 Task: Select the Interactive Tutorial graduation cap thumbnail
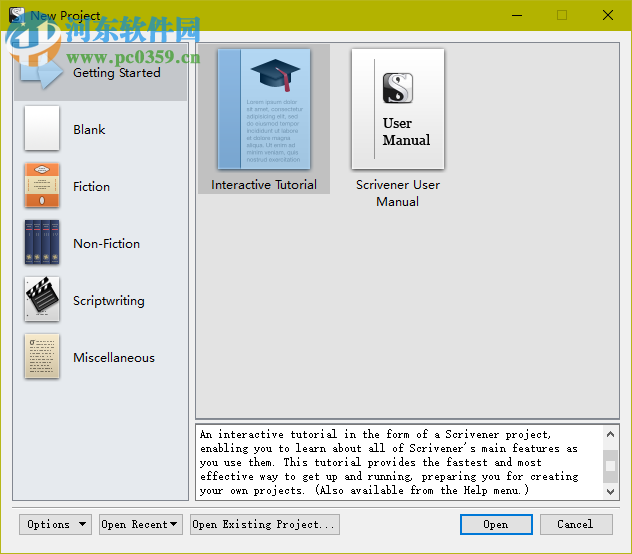(x=264, y=109)
